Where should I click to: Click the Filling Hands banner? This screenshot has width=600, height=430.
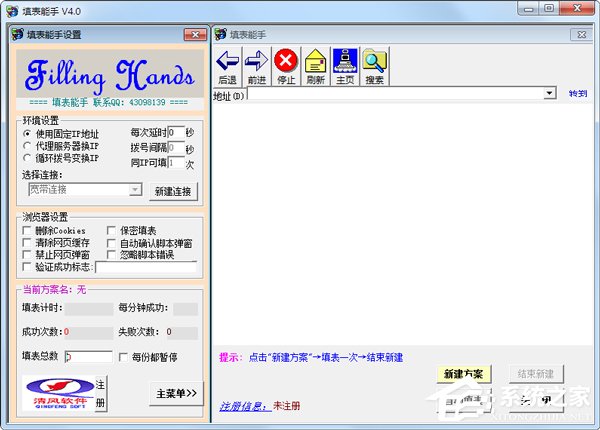(x=110, y=74)
